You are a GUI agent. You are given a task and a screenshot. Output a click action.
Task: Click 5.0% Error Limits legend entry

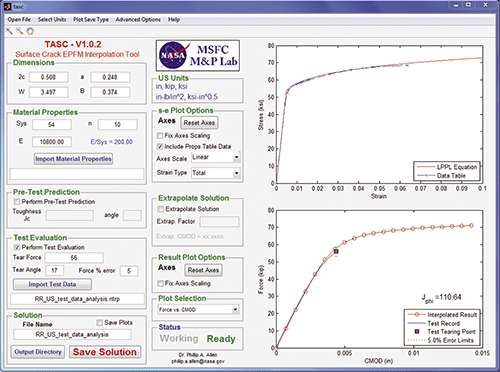[x=440, y=340]
